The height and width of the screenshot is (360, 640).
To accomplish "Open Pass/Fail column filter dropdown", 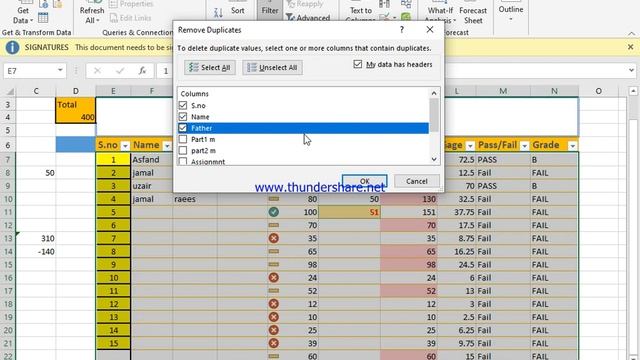I will [x=524, y=146].
